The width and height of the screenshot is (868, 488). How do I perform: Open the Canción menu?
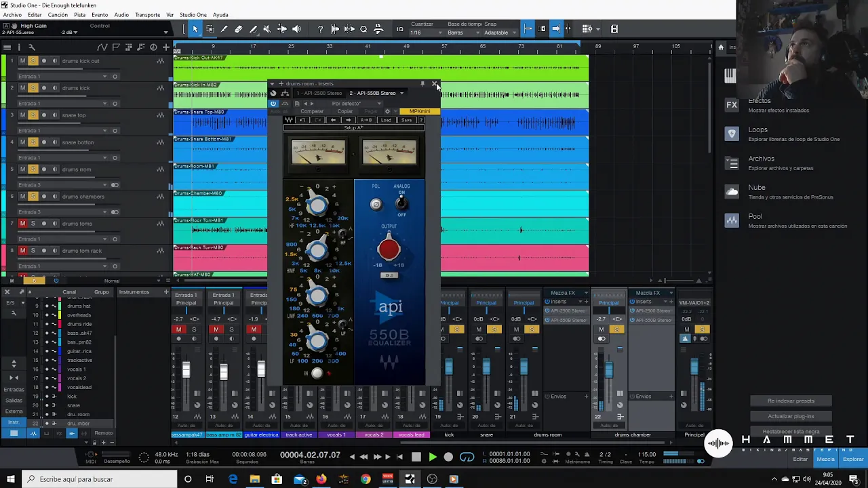[58, 15]
